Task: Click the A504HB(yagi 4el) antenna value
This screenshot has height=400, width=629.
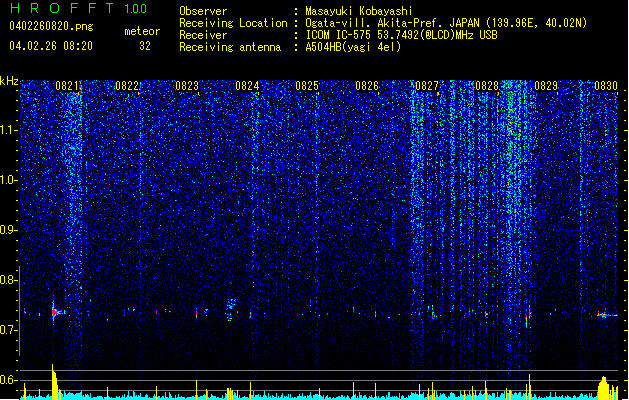Action: (353, 47)
